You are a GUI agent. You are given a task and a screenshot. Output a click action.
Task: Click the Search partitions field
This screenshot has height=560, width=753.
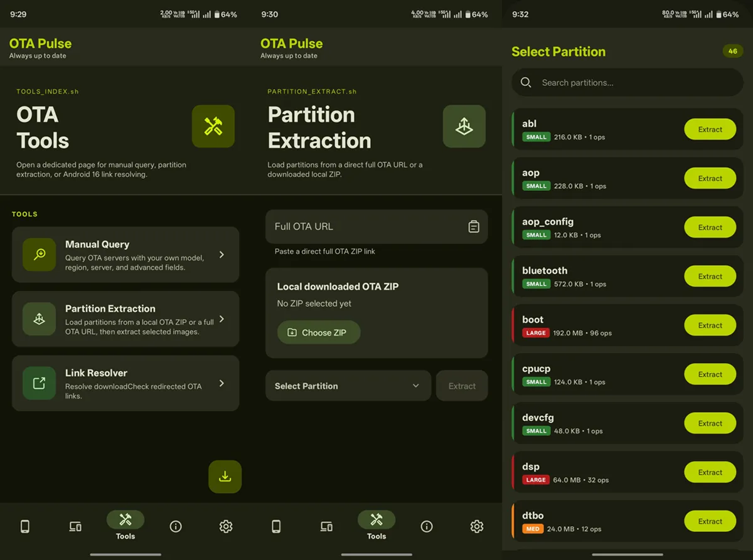627,82
